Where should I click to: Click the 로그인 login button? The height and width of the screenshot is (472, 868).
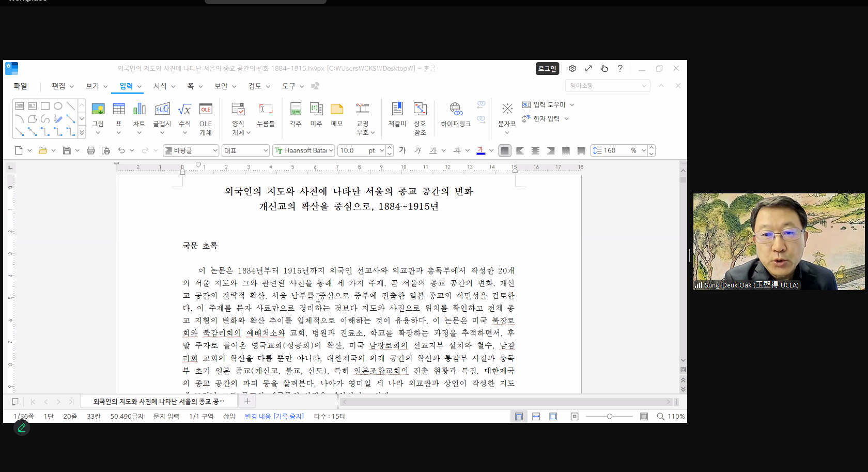pyautogui.click(x=548, y=68)
